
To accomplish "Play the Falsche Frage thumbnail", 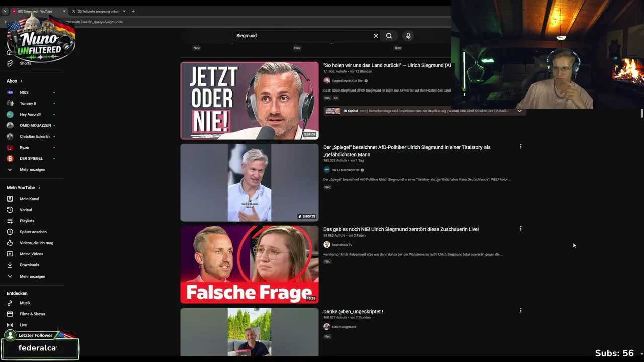I will (x=250, y=264).
